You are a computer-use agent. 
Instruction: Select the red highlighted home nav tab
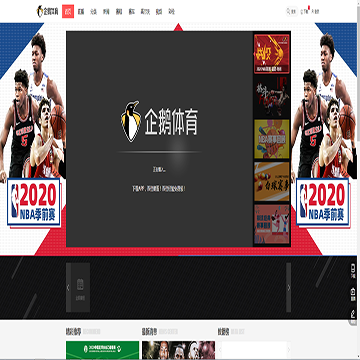coord(68,12)
